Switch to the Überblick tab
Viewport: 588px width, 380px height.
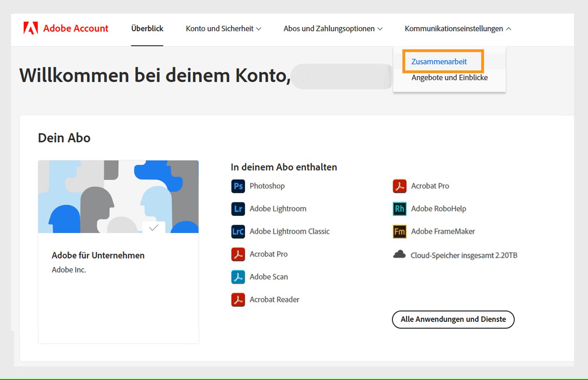click(x=147, y=29)
